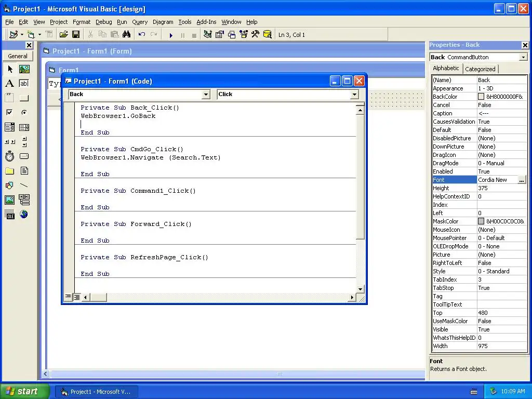The height and width of the screenshot is (399, 532).
Task: Select the FileListBox control tool
Action: click(x=24, y=171)
